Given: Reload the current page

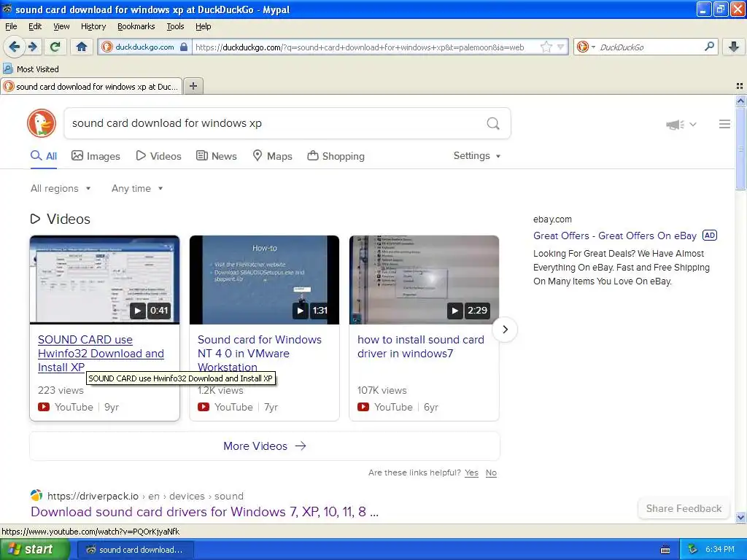Looking at the screenshot, I should [55, 47].
